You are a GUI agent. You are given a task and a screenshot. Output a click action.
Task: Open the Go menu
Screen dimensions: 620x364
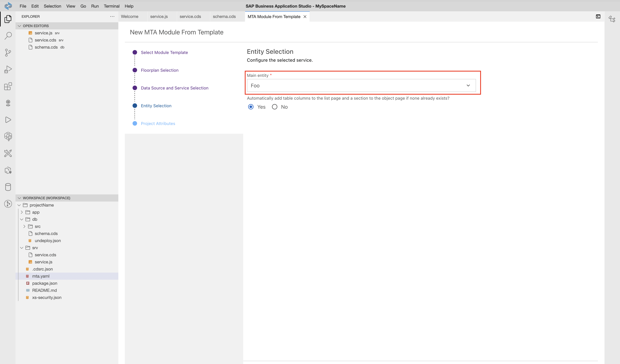(83, 6)
